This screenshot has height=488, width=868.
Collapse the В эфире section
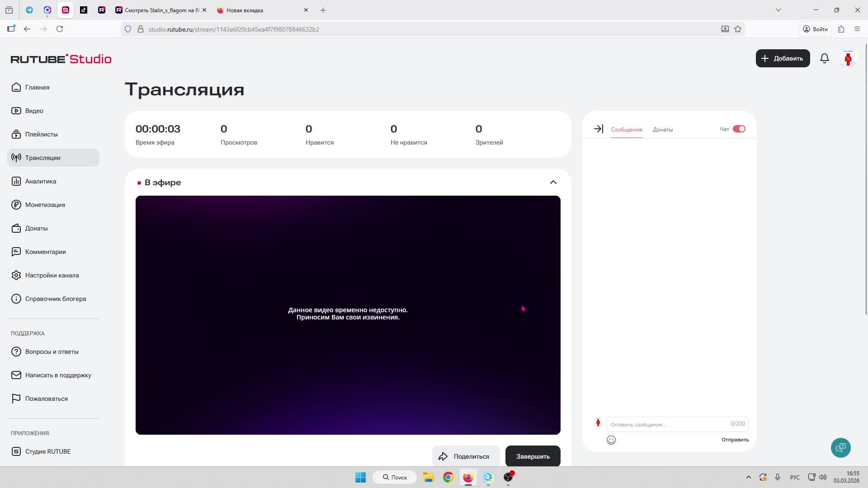[x=553, y=183]
